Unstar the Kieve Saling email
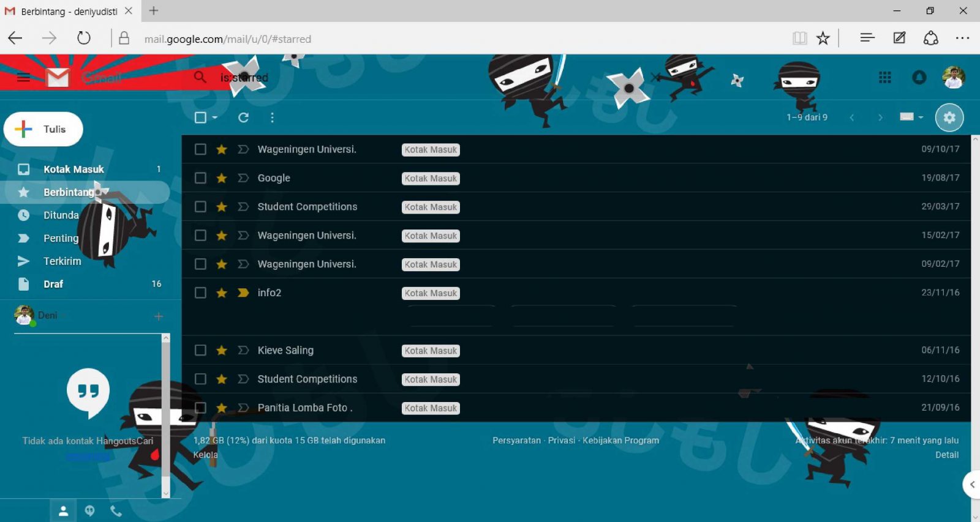 [x=222, y=351]
